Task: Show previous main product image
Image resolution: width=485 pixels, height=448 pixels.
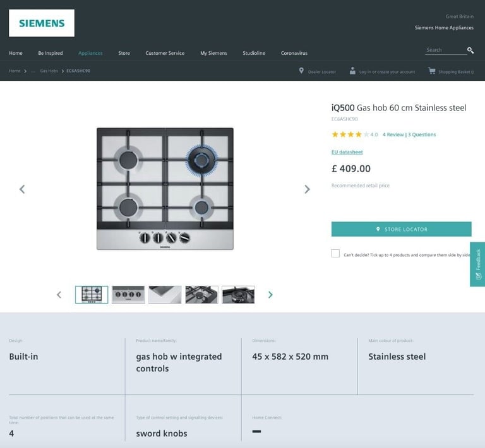Action: pyautogui.click(x=22, y=189)
